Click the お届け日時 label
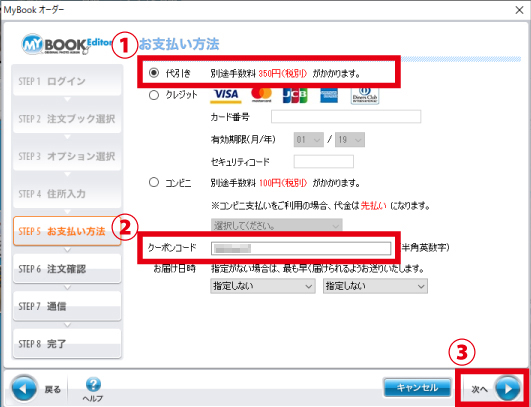 (174, 269)
